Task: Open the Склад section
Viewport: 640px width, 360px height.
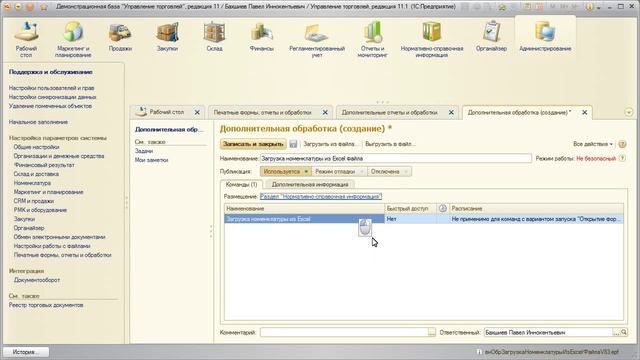Action: tap(214, 37)
